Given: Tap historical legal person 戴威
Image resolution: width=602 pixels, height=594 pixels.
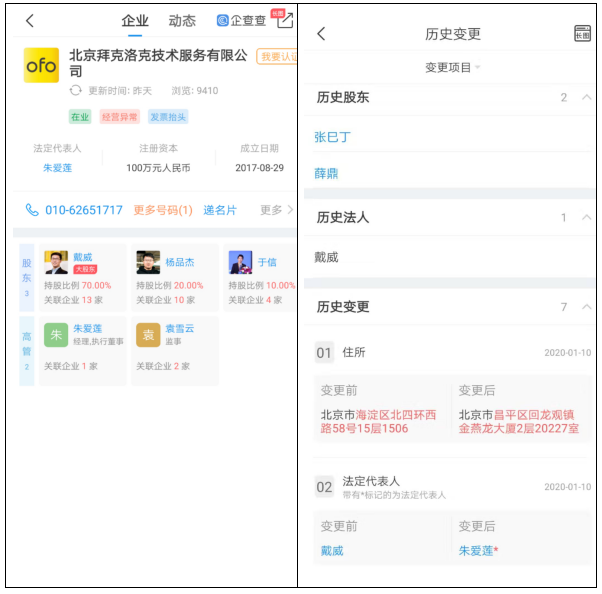Looking at the screenshot, I should point(326,257).
